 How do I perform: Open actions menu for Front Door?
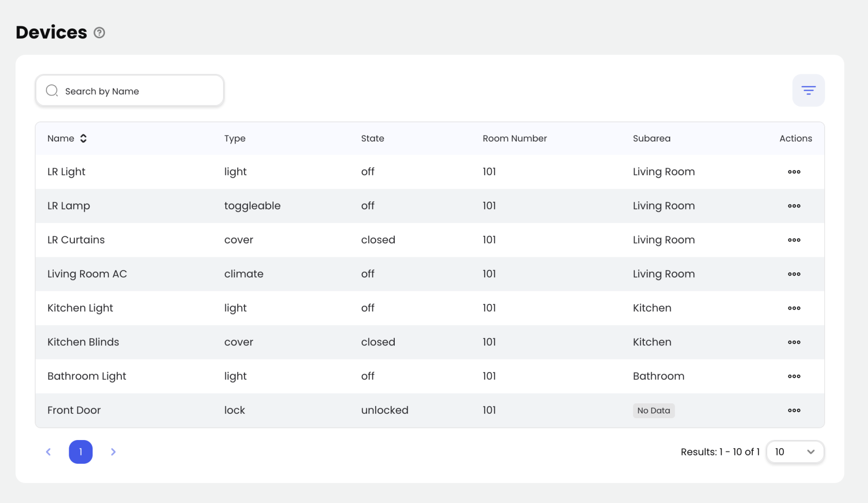pyautogui.click(x=794, y=411)
